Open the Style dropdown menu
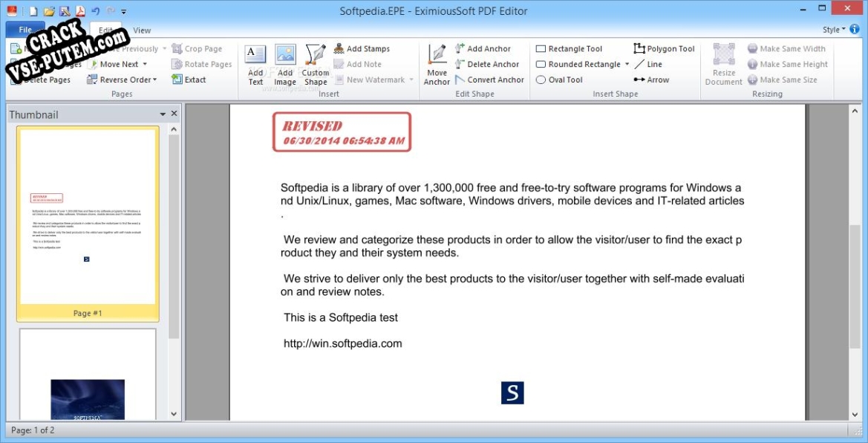Viewport: 868px width, 443px height. coord(834,30)
